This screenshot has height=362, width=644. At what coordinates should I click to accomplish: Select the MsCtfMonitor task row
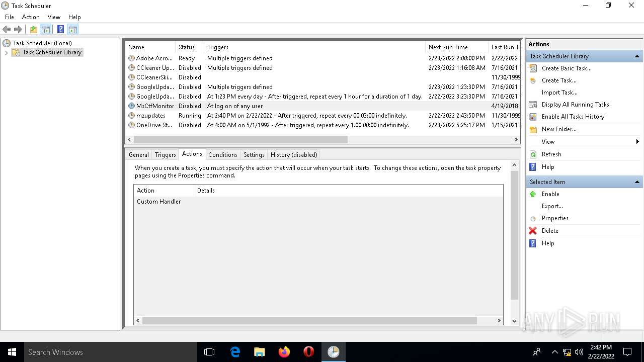[x=323, y=106]
